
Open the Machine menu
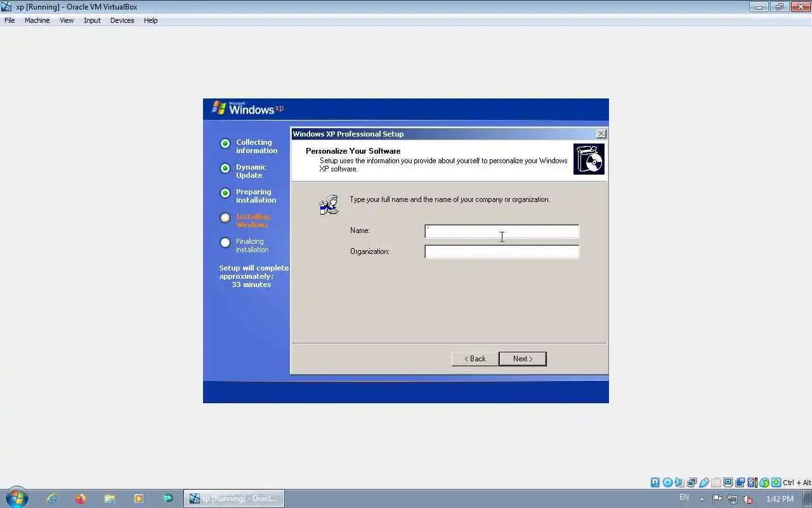(x=37, y=20)
